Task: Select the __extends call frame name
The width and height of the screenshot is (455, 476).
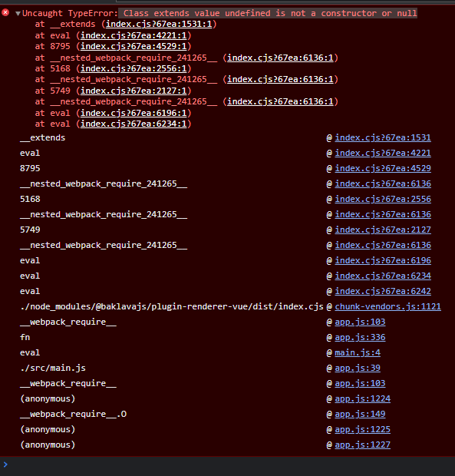Action: click(x=42, y=138)
